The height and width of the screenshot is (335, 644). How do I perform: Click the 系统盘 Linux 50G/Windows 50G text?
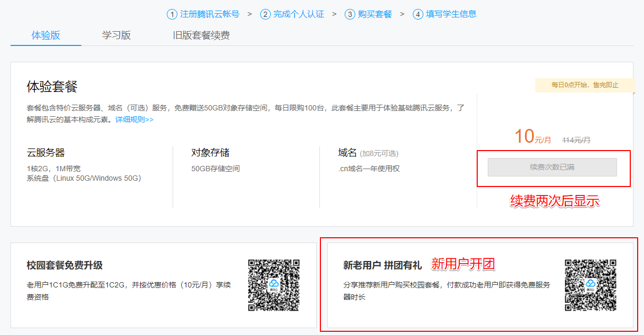tap(84, 178)
